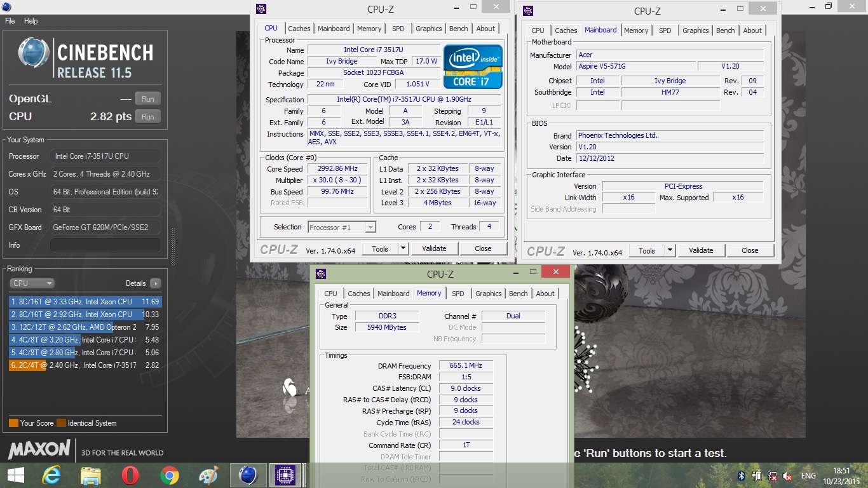
Task: Click the Cinebench Release 11.5 logo
Action: point(86,58)
